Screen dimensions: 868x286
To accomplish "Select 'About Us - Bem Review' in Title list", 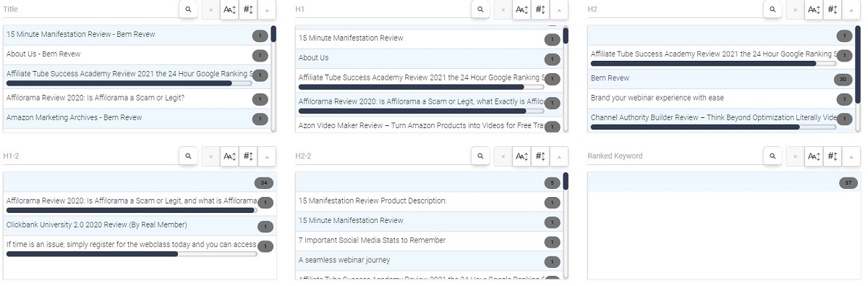I will 137,55.
